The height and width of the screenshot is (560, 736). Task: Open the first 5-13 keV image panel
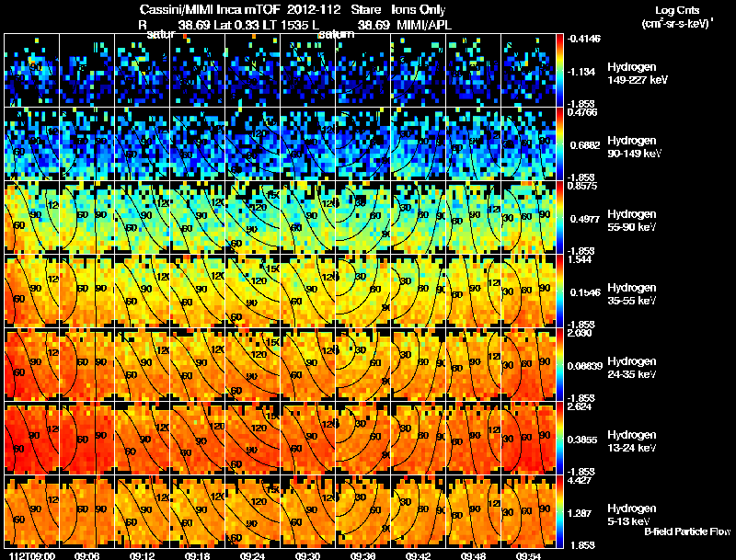tap(31, 511)
